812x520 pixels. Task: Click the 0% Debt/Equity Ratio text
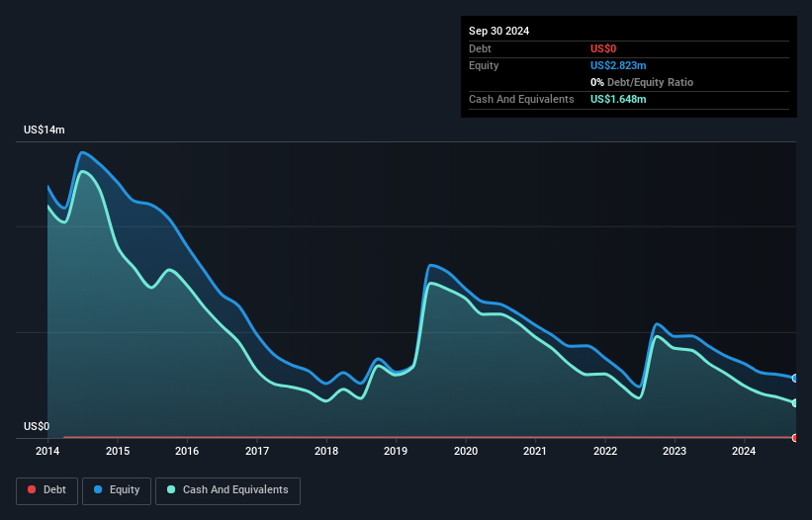point(642,82)
